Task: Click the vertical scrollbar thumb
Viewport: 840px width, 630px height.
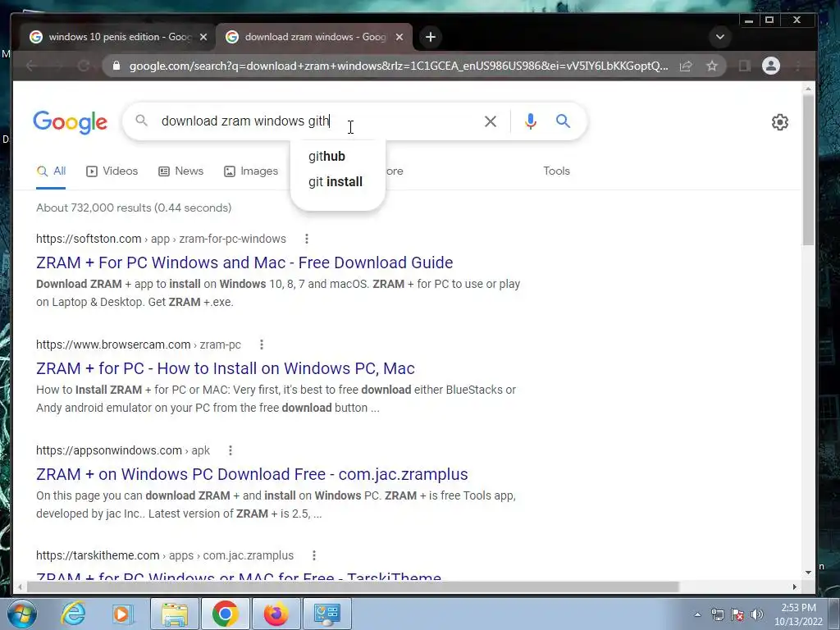Action: coord(808,169)
